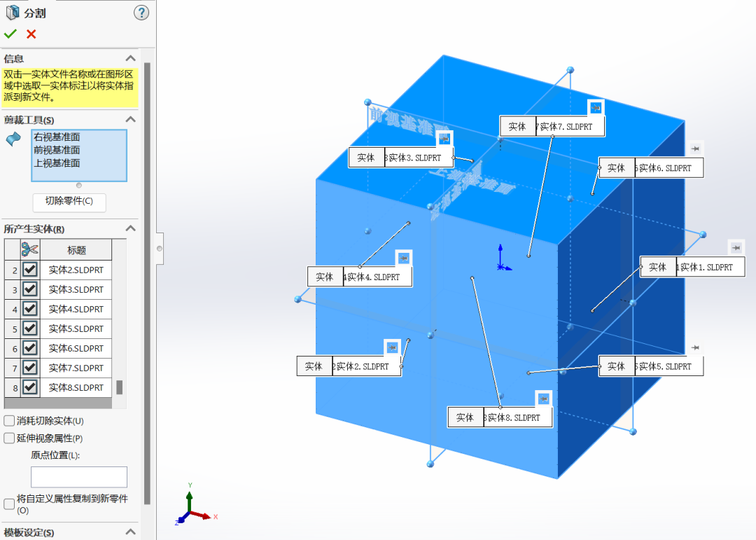Select 上视基准面 in trim tools list
Screen dimensions: 756x540
tap(57, 163)
